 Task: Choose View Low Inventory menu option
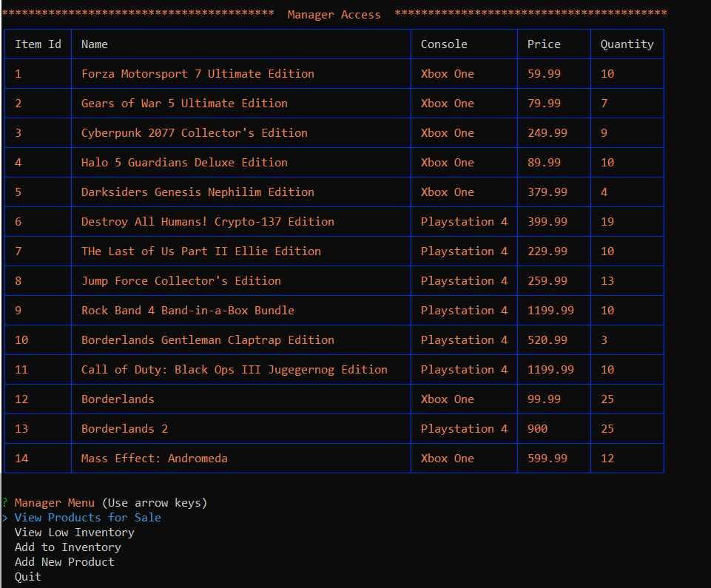click(75, 533)
